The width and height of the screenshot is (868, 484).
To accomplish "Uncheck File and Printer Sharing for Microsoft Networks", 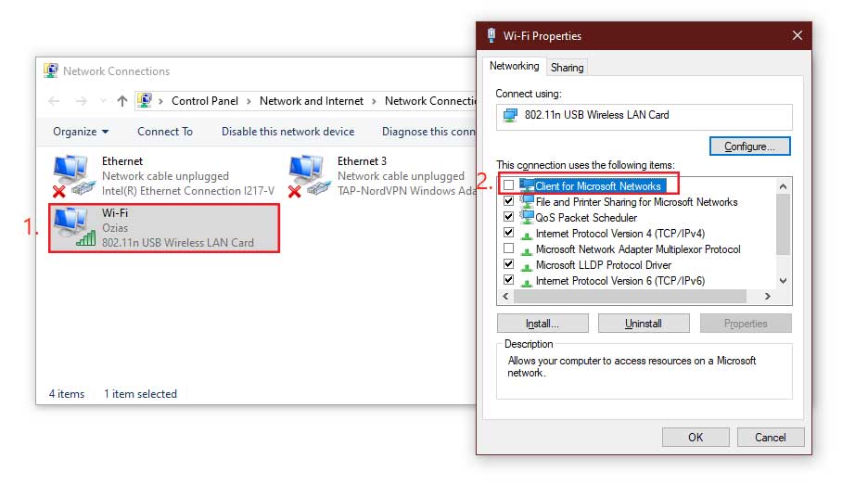I will tap(509, 201).
